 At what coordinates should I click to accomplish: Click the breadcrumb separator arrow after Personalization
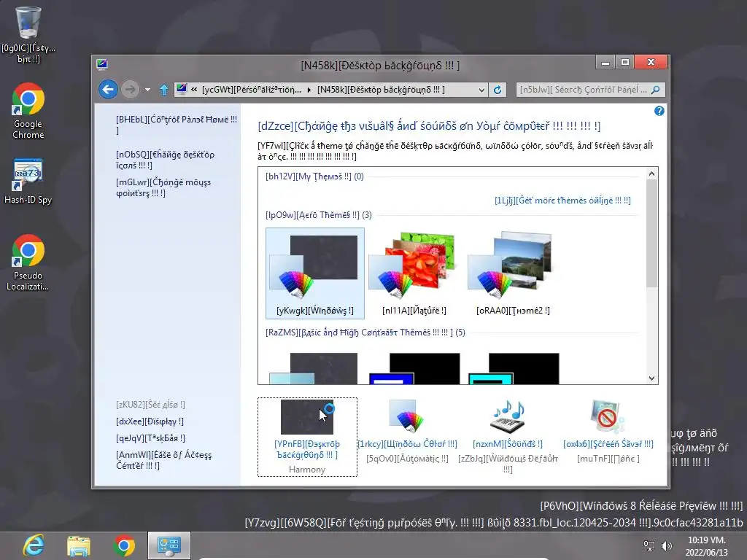point(309,90)
